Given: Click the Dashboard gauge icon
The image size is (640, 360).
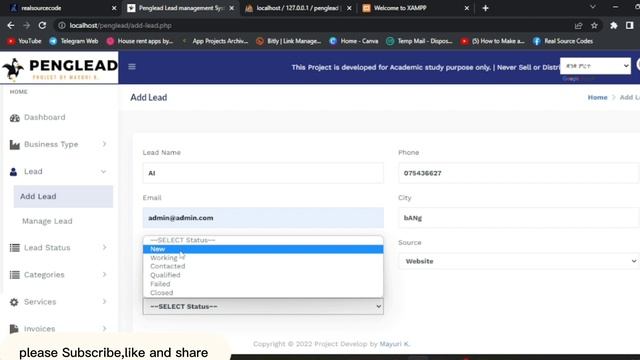Looking at the screenshot, I should pyautogui.click(x=15, y=118).
